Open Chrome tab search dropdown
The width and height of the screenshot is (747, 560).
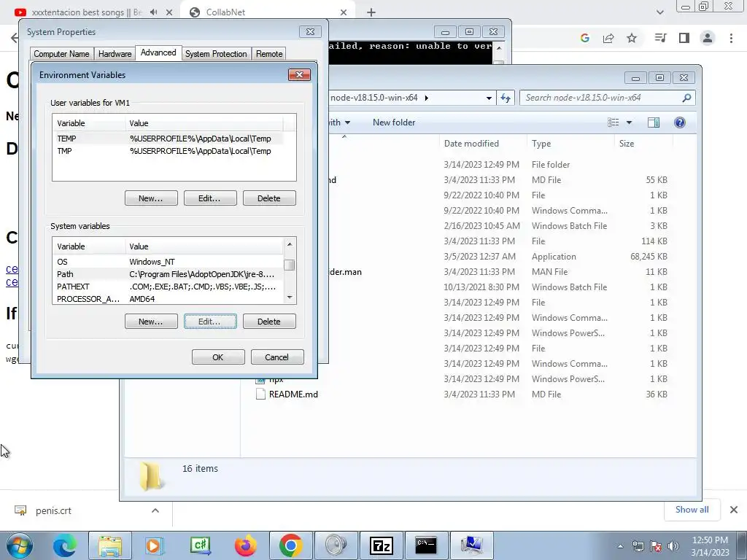click(659, 12)
